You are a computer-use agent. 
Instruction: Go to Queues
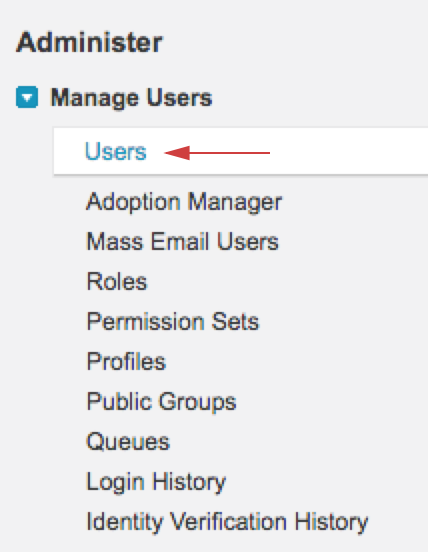[x=128, y=442]
